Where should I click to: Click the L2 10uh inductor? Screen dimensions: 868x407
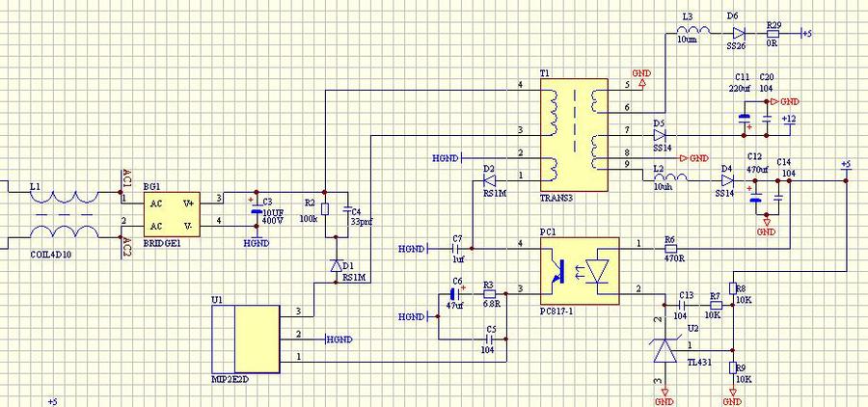tap(673, 177)
